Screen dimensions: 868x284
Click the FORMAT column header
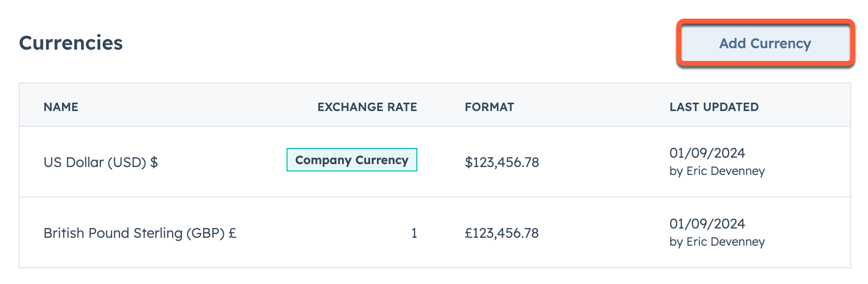[490, 107]
